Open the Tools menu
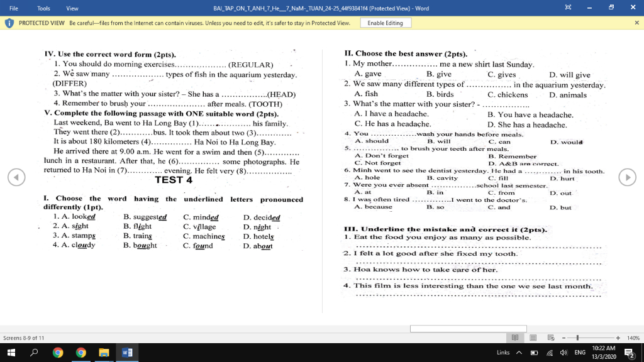Screen dimensions: 644x362 [43, 8]
